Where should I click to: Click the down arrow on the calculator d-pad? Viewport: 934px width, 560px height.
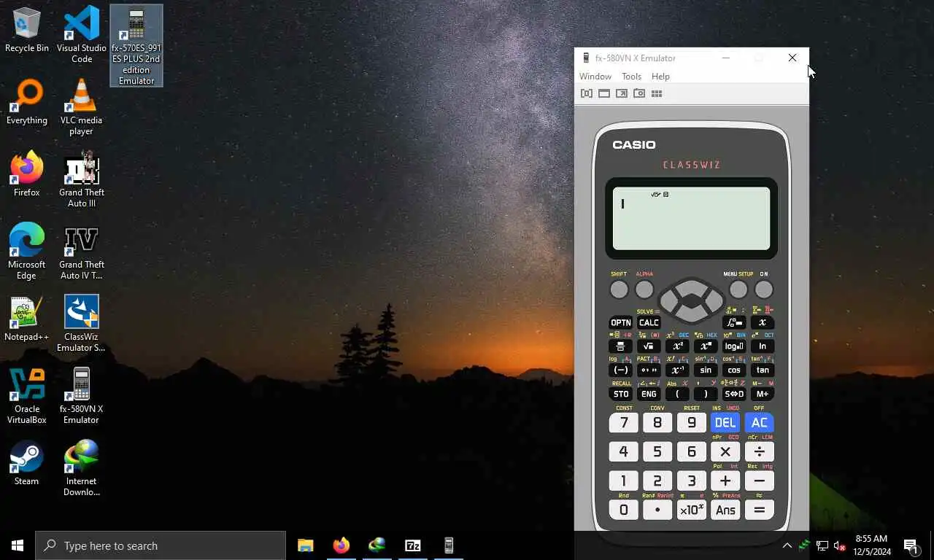(691, 315)
